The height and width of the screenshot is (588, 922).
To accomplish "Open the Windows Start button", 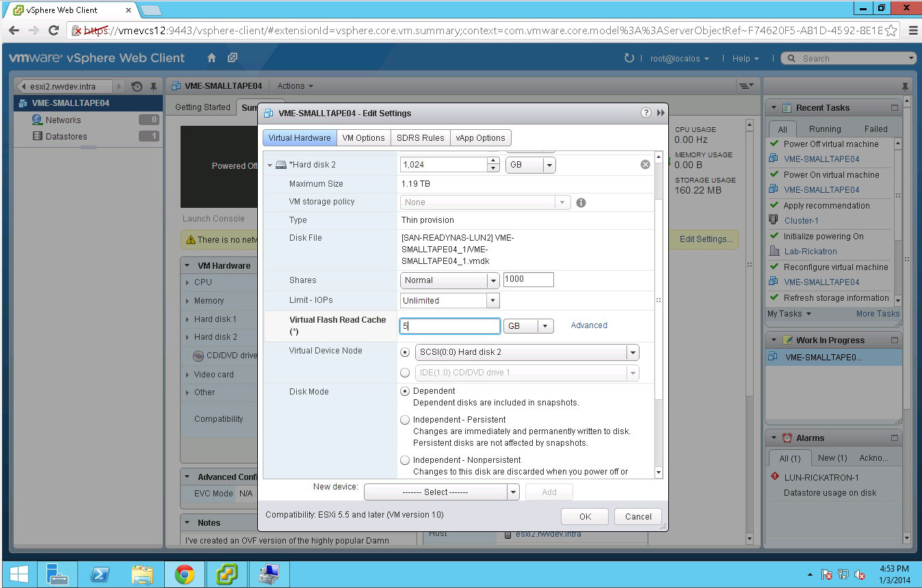I will coord(19,574).
